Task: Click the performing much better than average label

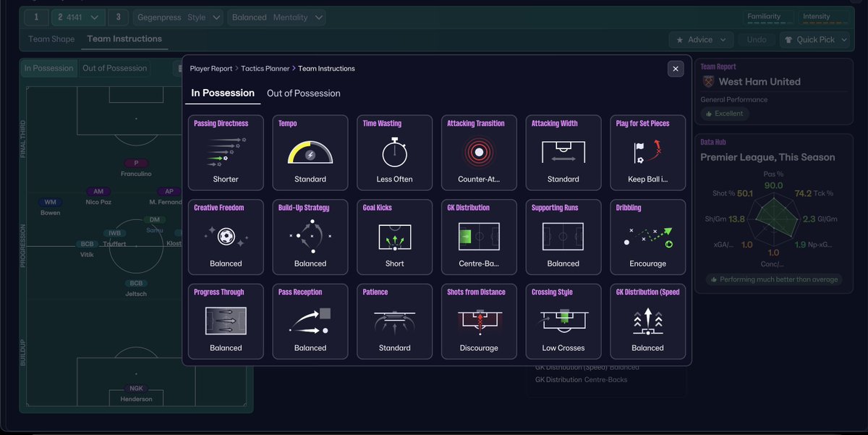Action: 773,279
